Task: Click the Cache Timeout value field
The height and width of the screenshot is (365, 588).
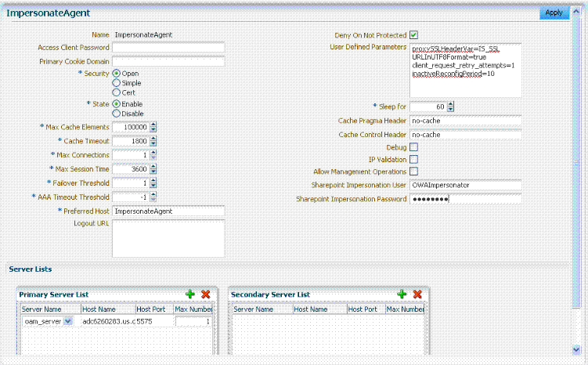Action: point(131,141)
